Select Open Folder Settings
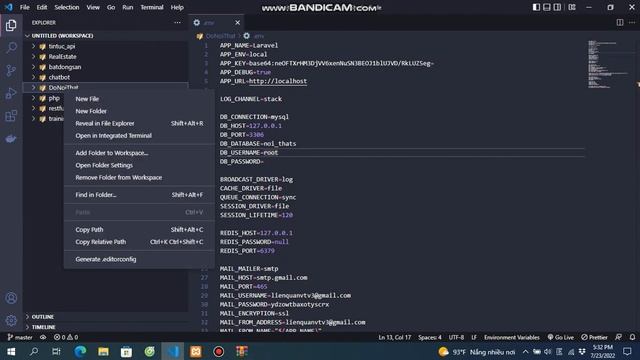 click(139, 165)
